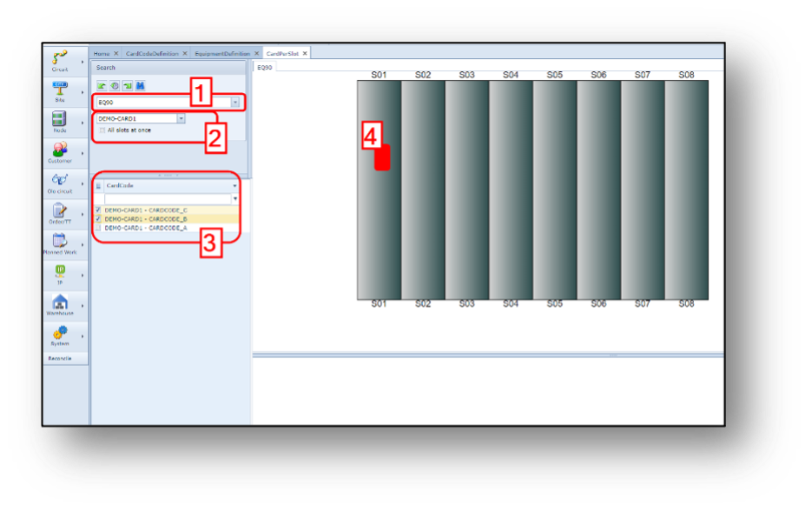This screenshot has height=512, width=812.
Task: Open the Order/TT module icon
Action: tap(60, 211)
